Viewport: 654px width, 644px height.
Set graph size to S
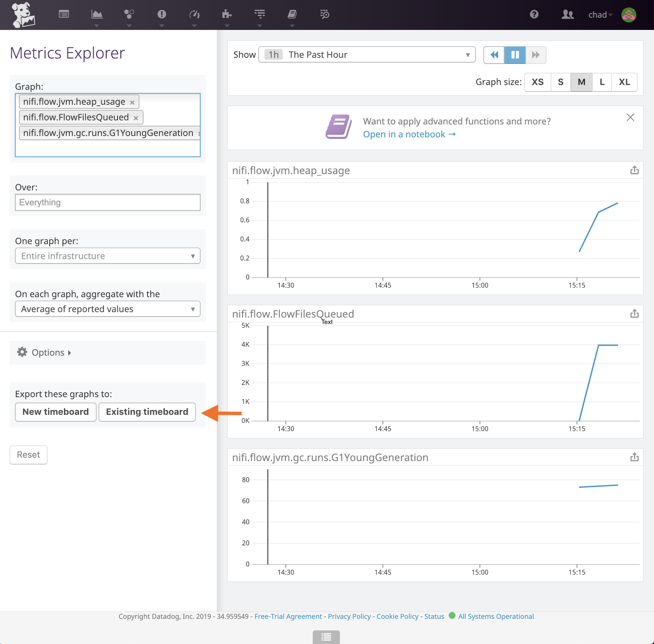(561, 82)
